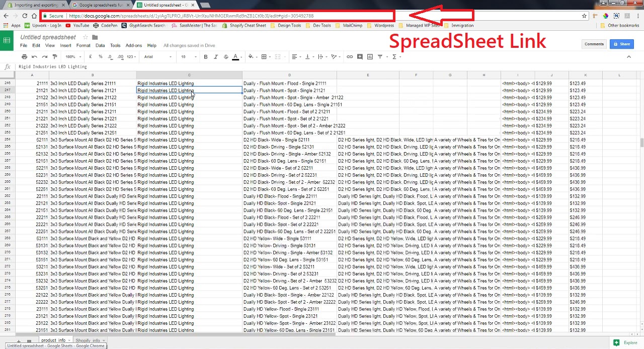The width and height of the screenshot is (644, 349).
Task: Click the move to folder icon
Action: (95, 37)
